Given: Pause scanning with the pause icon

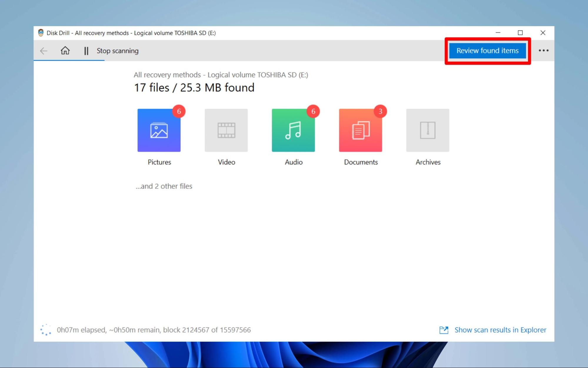Looking at the screenshot, I should (86, 51).
